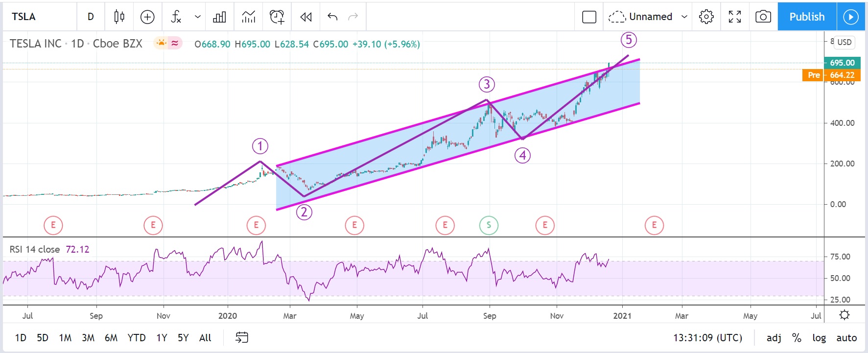
Task: Add a symbol with the compare plus icon
Action: [x=147, y=17]
